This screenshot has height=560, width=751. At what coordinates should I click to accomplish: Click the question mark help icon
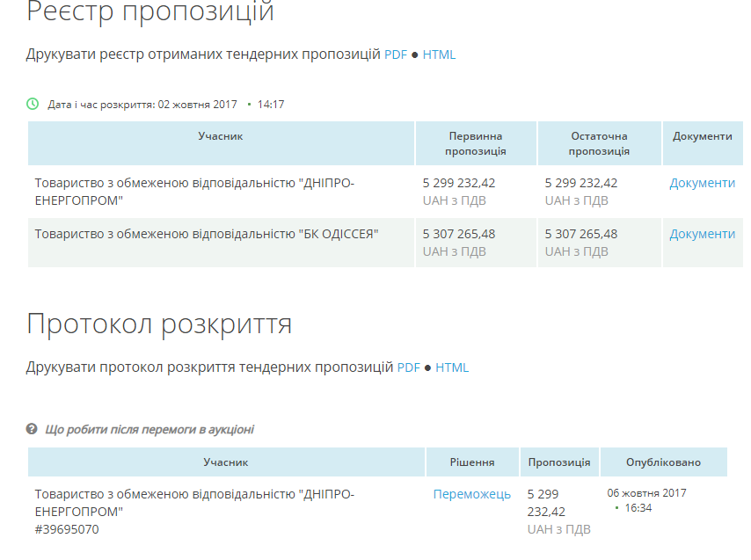coord(32,429)
